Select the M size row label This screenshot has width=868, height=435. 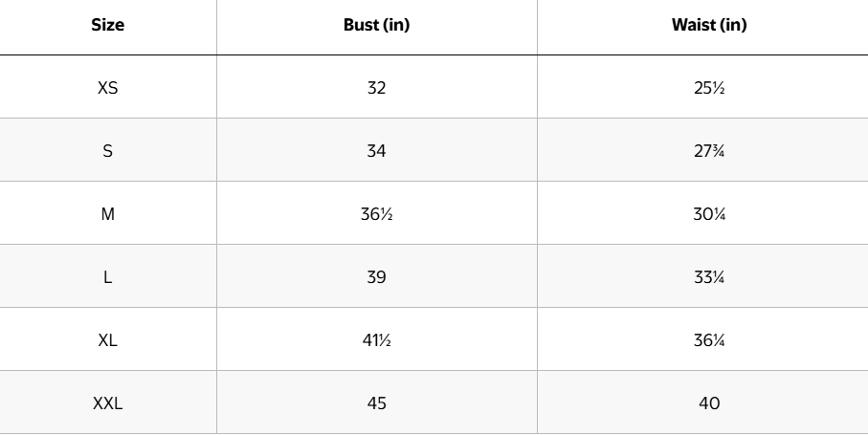(108, 213)
